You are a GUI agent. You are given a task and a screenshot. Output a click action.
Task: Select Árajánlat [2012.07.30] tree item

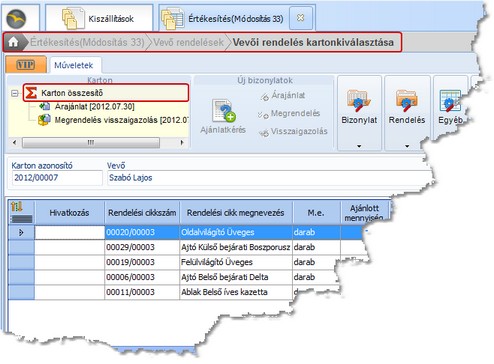point(95,107)
